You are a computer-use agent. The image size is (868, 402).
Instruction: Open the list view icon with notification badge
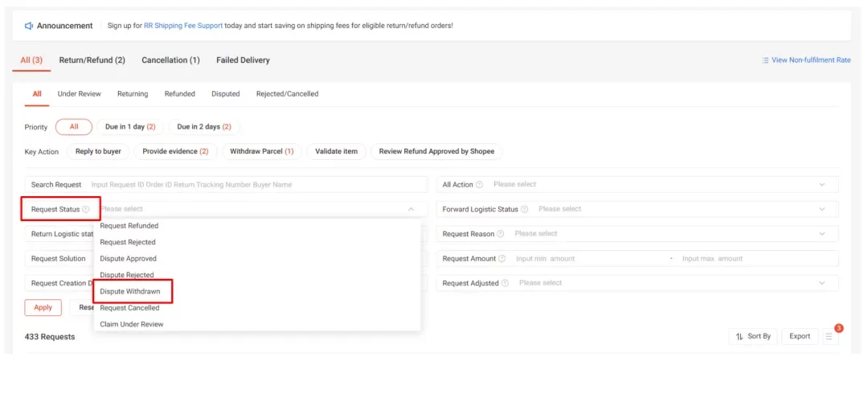pyautogui.click(x=829, y=336)
